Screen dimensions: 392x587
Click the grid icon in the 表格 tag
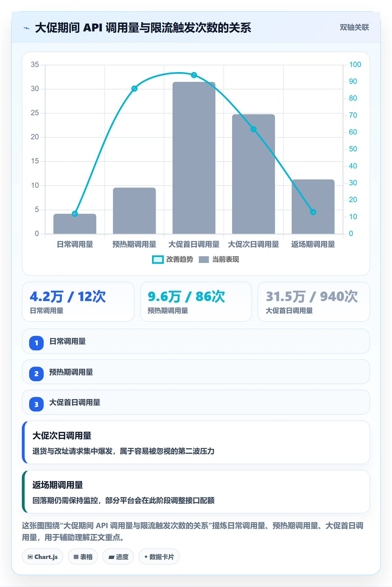coord(76,557)
